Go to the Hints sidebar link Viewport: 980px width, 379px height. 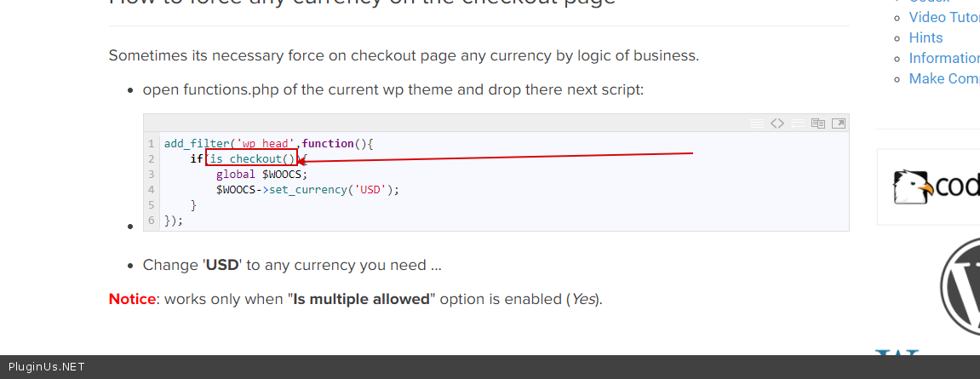pos(926,37)
